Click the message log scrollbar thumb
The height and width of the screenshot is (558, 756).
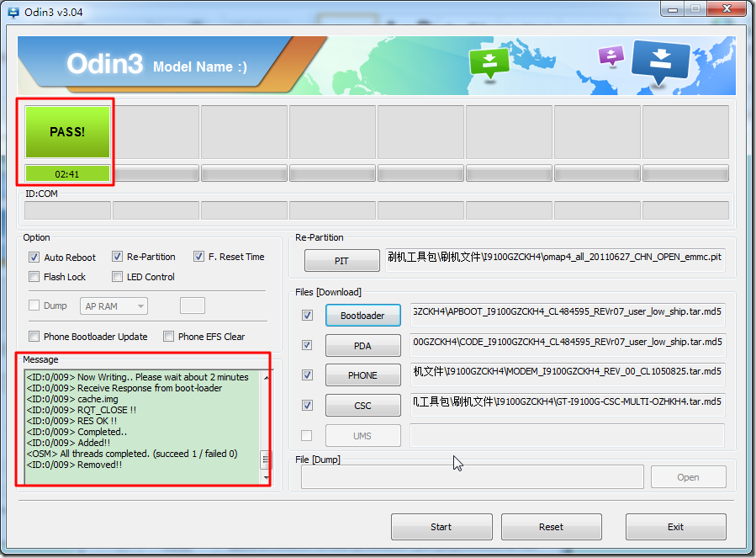tap(266, 460)
